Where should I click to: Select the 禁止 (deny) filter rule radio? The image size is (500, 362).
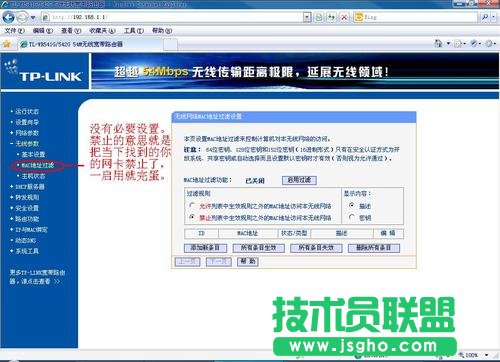tap(192, 217)
